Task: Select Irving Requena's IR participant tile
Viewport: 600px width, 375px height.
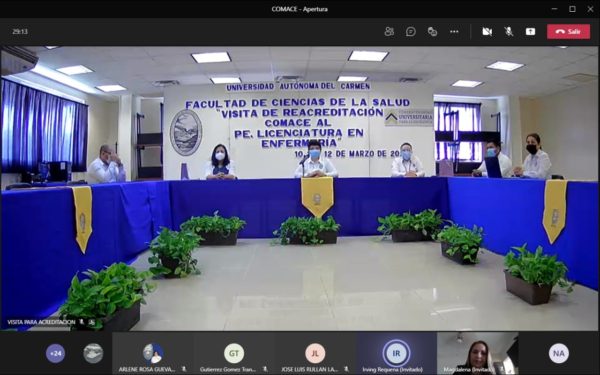Action: coord(396,353)
